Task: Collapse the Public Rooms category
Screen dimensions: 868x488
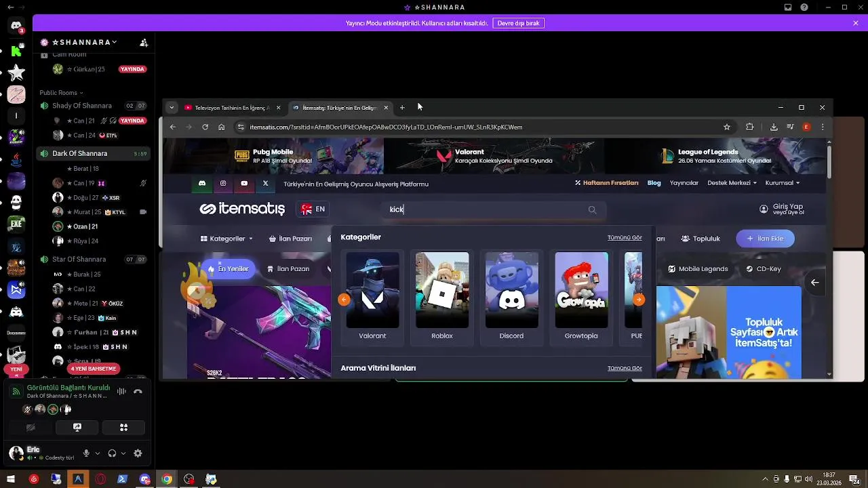Action: click(x=61, y=92)
